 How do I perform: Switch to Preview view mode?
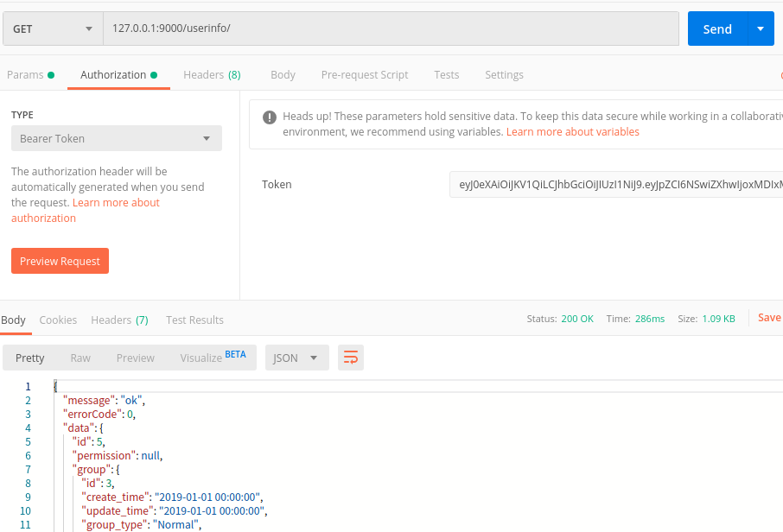tap(136, 358)
